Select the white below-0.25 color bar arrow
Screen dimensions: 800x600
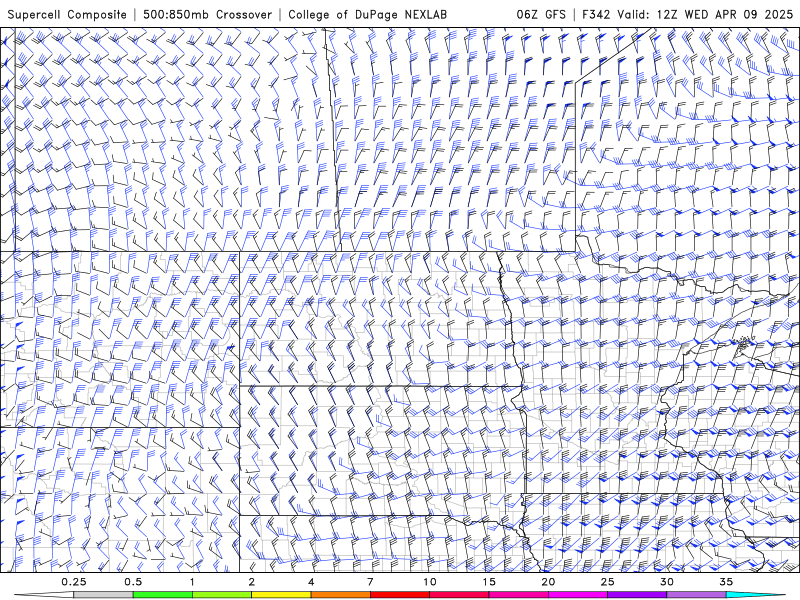pos(43,595)
